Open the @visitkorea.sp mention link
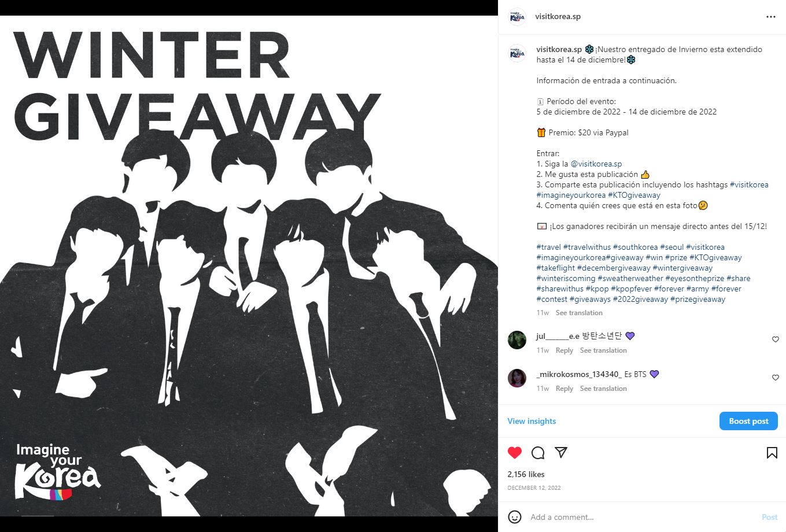Viewport: 786px width, 532px height. pyautogui.click(x=596, y=164)
